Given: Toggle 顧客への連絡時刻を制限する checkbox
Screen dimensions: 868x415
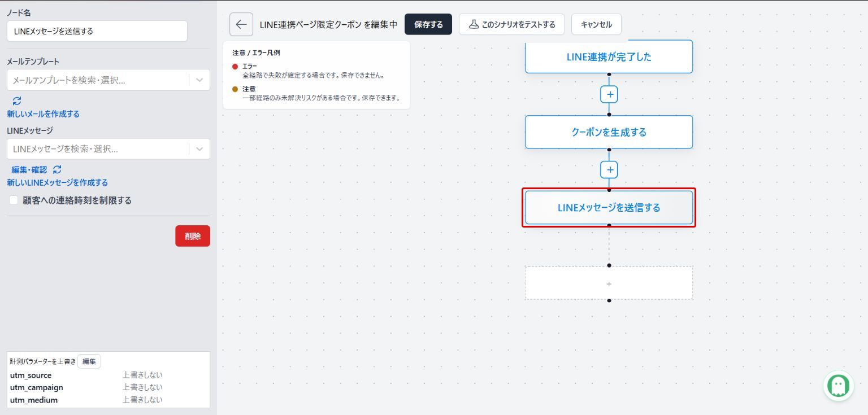Looking at the screenshot, I should [x=14, y=200].
